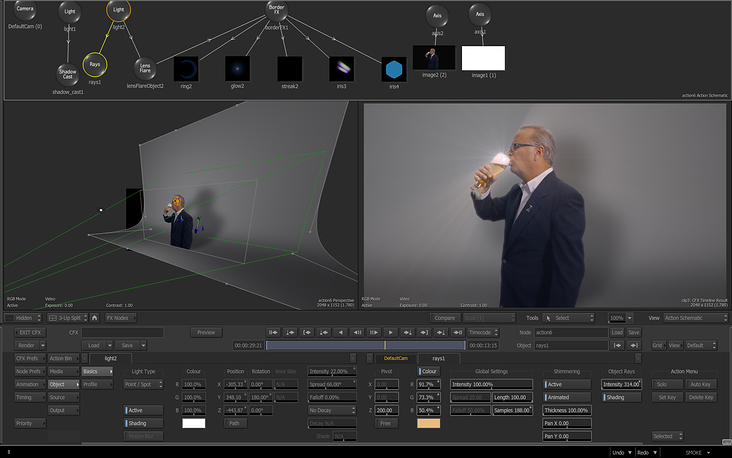
Task: Toggle the Auto Key button
Action: point(701,385)
